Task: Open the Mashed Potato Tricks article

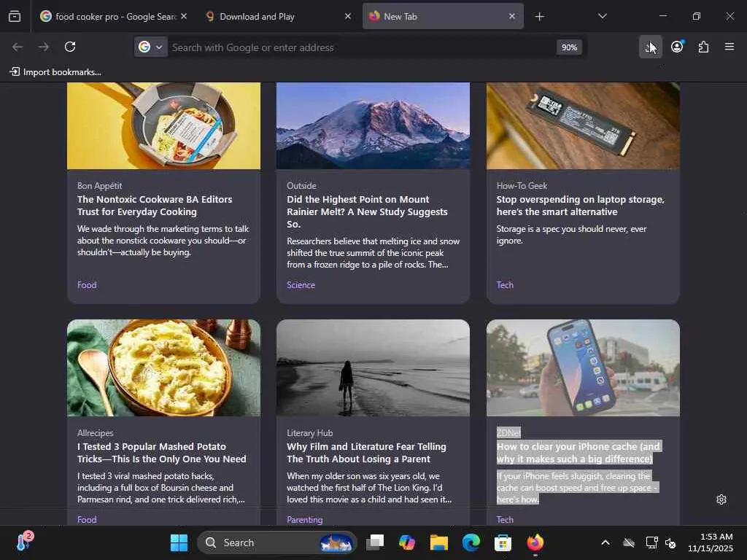Action: pos(161,452)
